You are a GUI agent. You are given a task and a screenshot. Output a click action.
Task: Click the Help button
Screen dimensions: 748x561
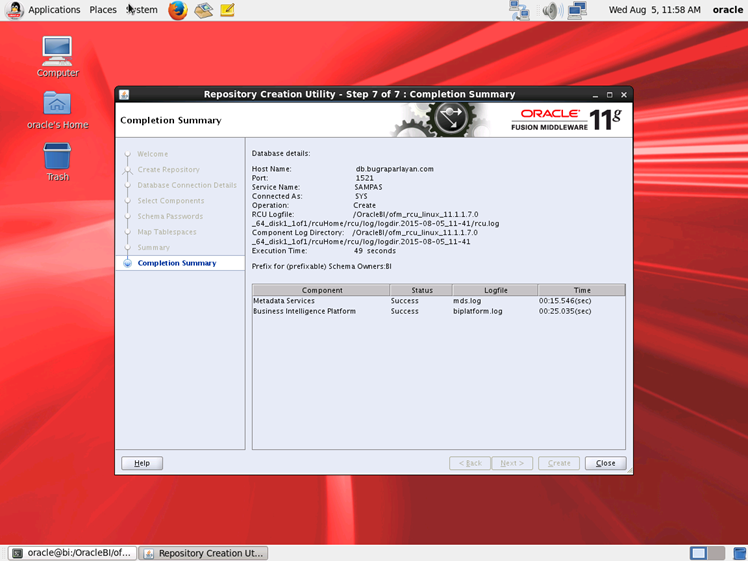[142, 463]
